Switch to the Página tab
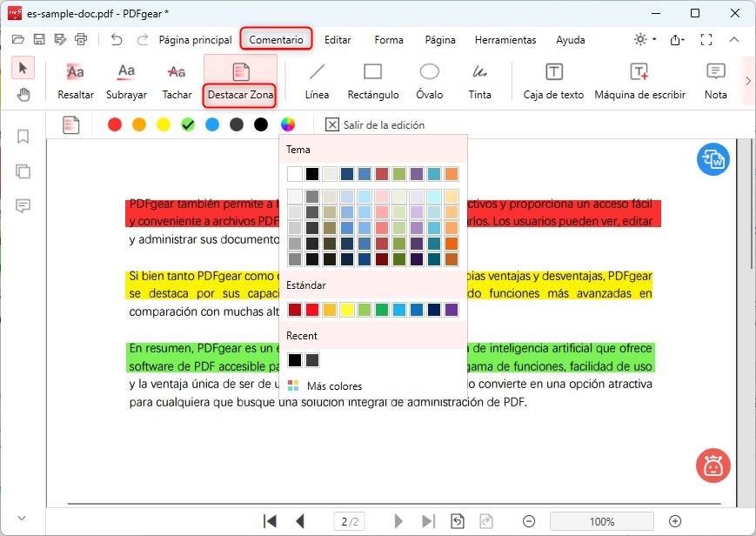This screenshot has width=756, height=536. click(x=440, y=39)
